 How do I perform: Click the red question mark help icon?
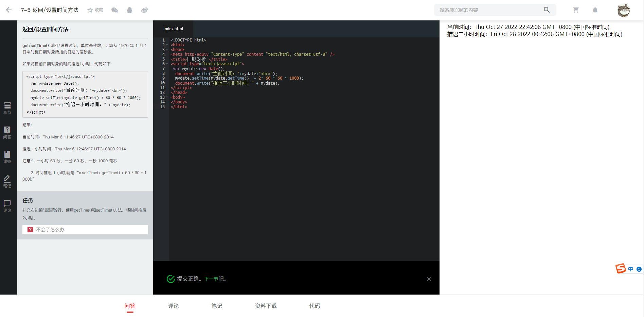tap(30, 230)
